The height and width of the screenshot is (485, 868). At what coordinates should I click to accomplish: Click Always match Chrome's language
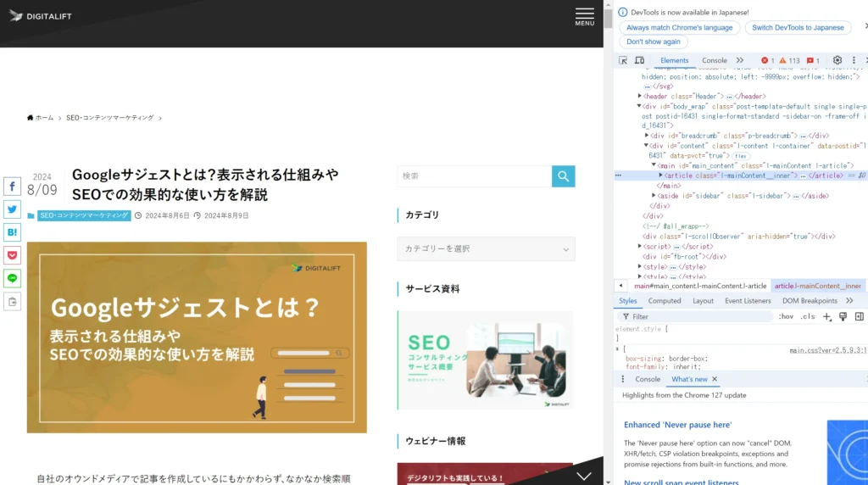click(x=679, y=27)
